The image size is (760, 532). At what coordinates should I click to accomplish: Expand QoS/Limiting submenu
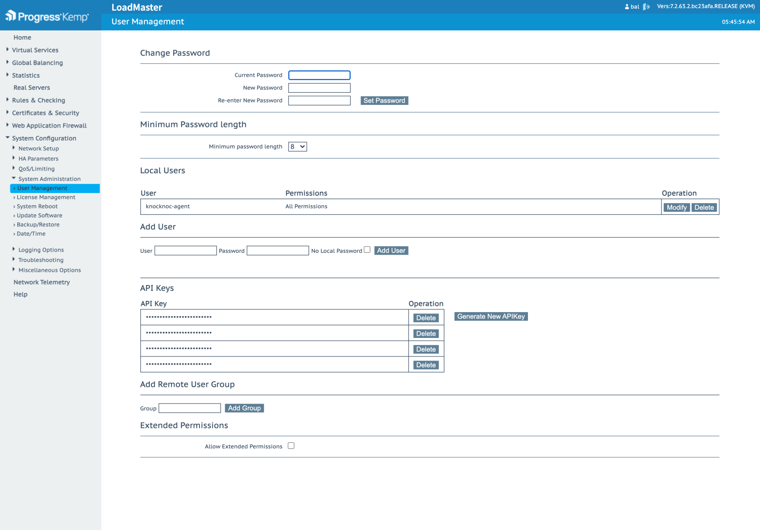36,169
